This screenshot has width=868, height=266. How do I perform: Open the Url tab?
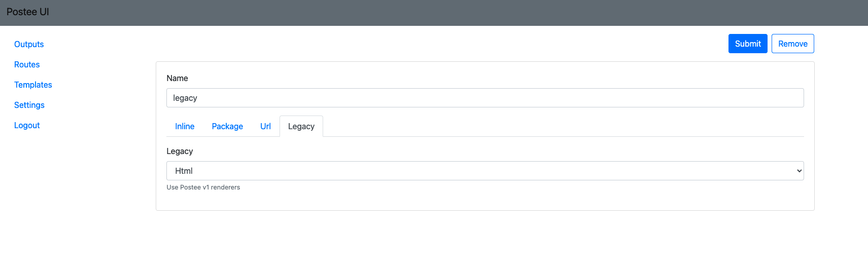265,126
